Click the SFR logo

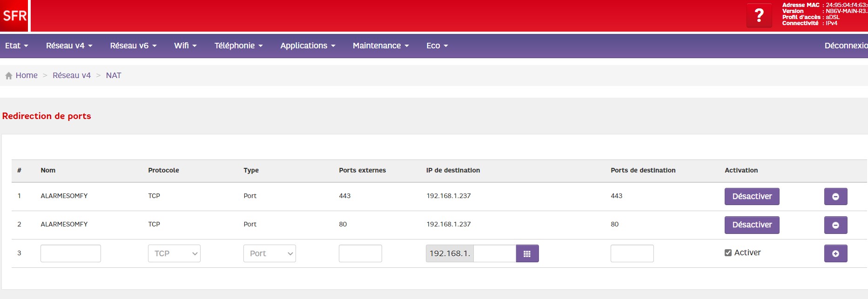(14, 16)
